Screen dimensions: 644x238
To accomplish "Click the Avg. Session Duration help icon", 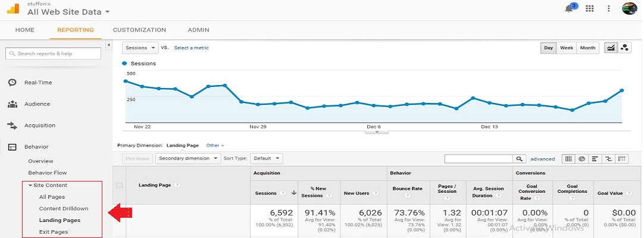I will tap(498, 196).
